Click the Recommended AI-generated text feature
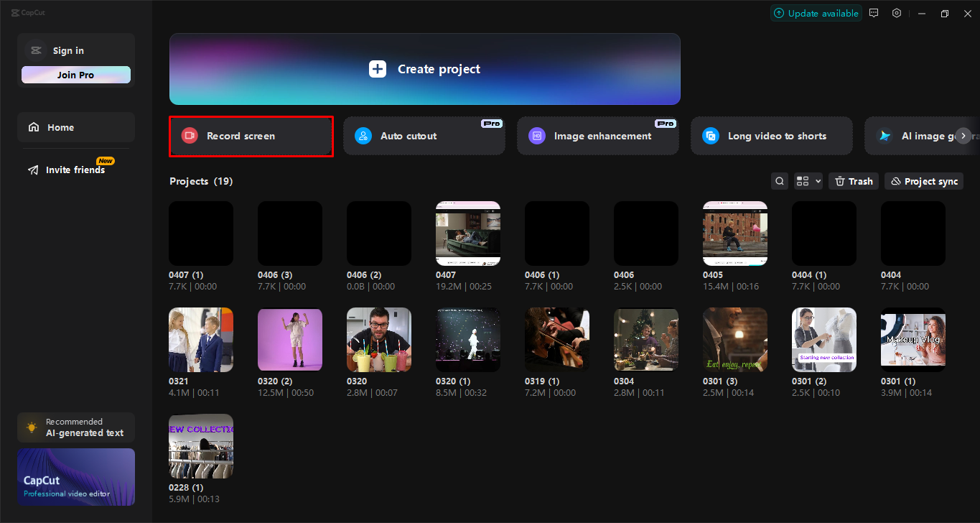This screenshot has height=523, width=980. (75, 427)
